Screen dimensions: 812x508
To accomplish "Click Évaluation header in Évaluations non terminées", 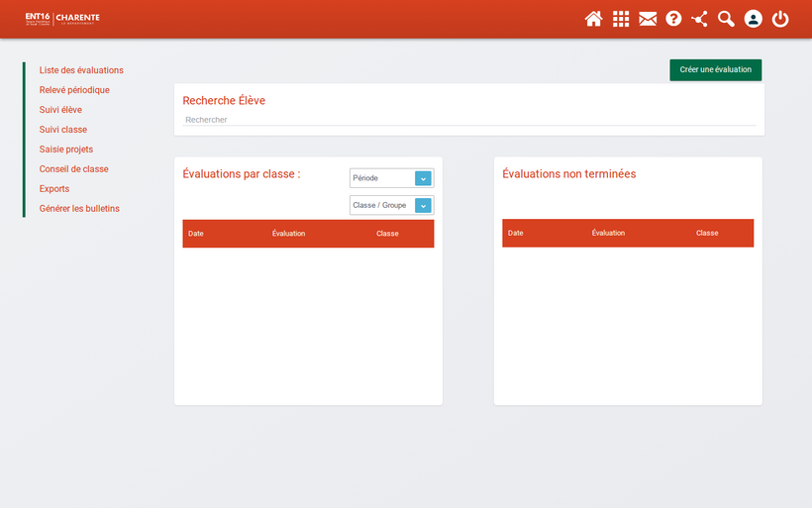I will [x=608, y=233].
